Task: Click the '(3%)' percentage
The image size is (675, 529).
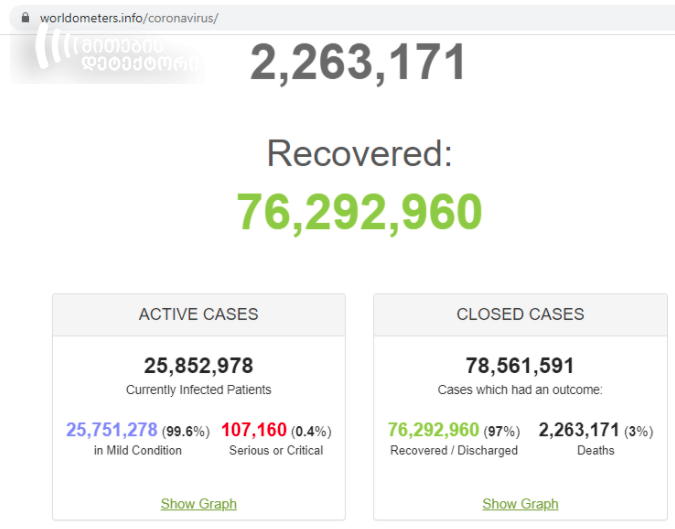Action: (x=639, y=431)
